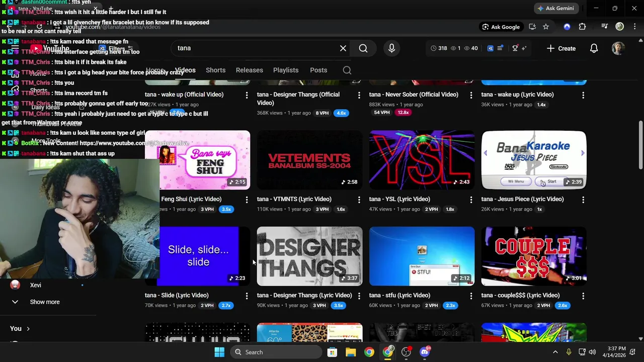Viewport: 644px width, 362px height.
Task: Play the Bana Karaoke Jesus Piece thumbnail
Action: [534, 160]
